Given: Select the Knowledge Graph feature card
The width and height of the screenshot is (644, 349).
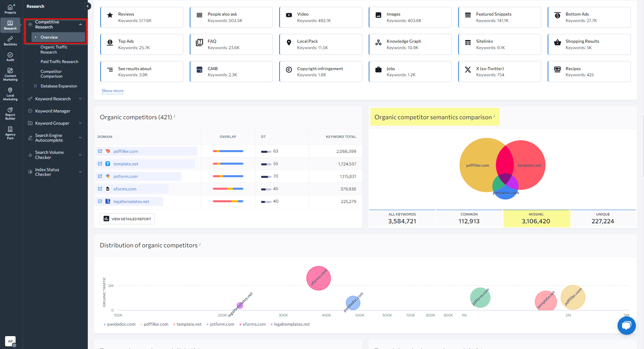Looking at the screenshot, I should (x=410, y=44).
